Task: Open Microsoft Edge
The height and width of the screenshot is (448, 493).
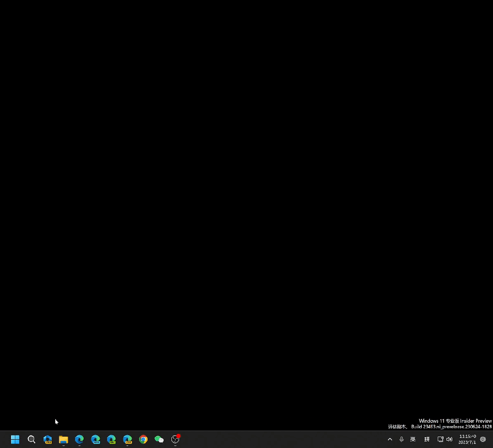Action: coord(79,439)
